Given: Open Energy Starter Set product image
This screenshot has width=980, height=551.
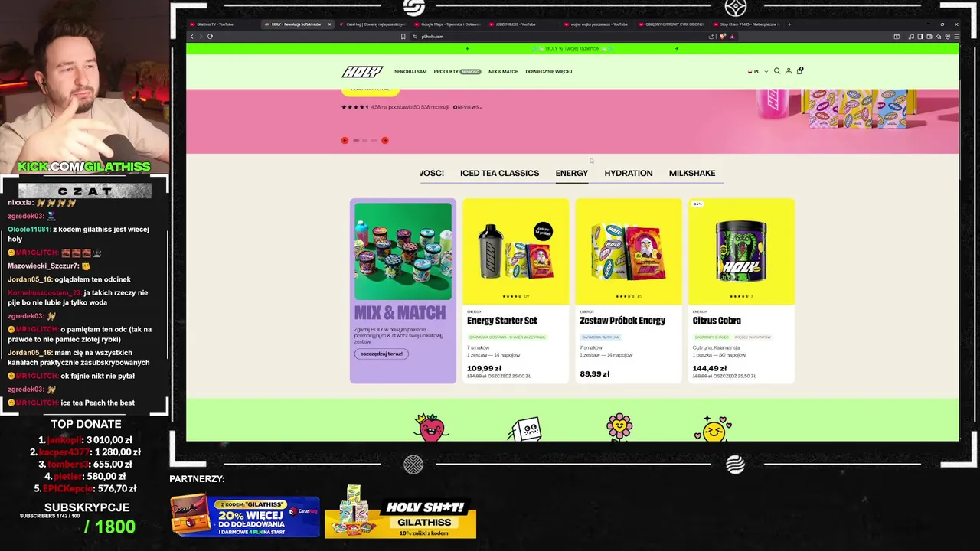Looking at the screenshot, I should (x=515, y=251).
